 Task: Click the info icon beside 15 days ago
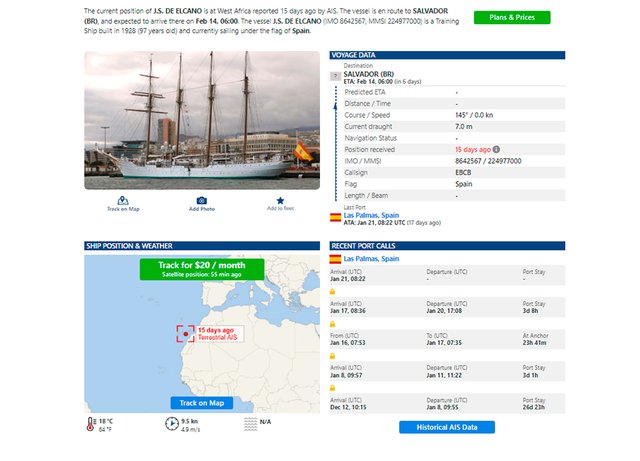[x=497, y=149]
